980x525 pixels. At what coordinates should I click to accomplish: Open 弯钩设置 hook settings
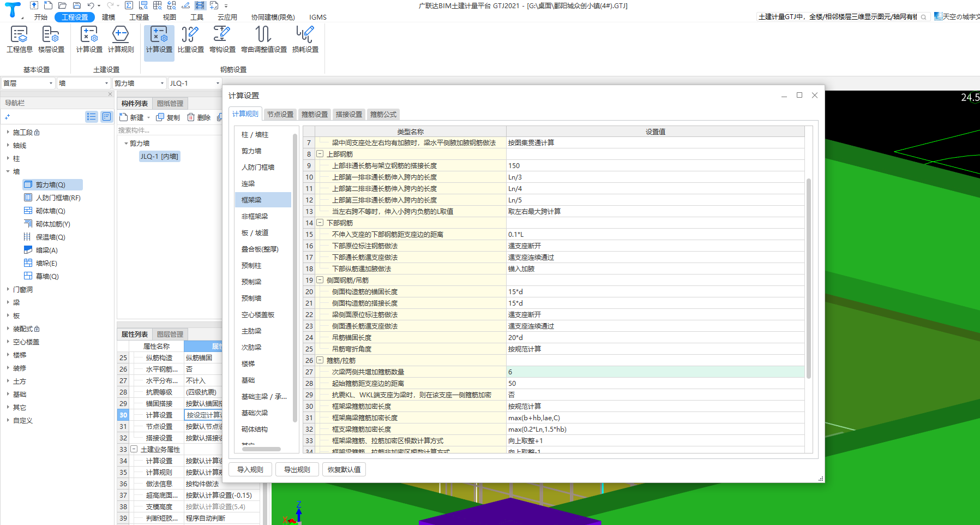coord(223,39)
